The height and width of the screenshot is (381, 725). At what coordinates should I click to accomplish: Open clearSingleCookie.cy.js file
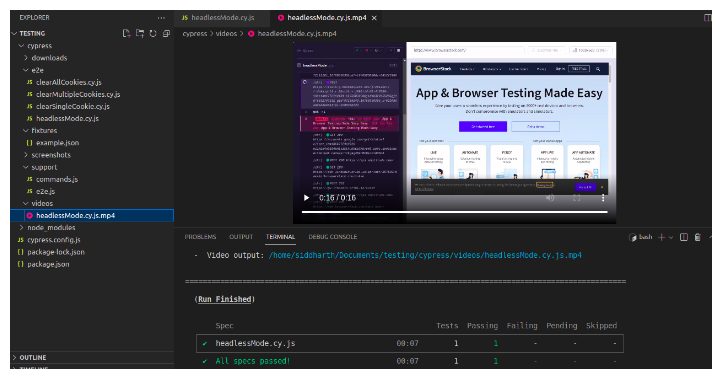[x=73, y=106]
